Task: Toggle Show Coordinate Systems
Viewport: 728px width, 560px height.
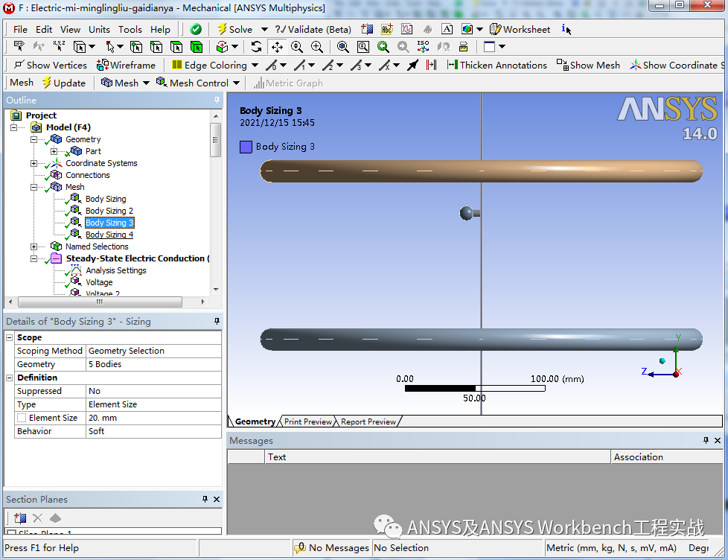Action: click(678, 65)
